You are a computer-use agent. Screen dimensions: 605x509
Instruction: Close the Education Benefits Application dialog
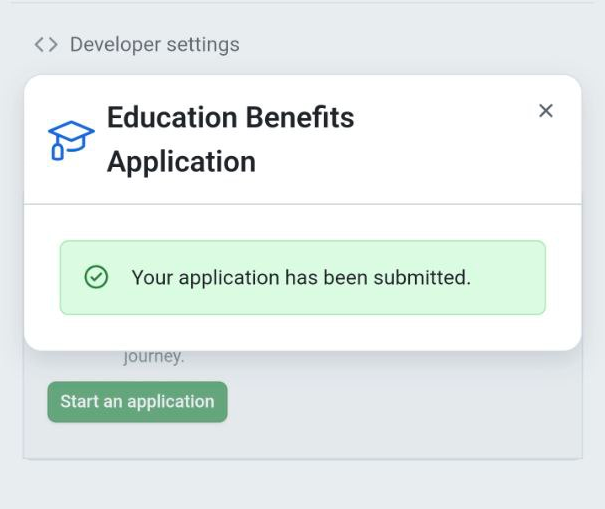[546, 111]
